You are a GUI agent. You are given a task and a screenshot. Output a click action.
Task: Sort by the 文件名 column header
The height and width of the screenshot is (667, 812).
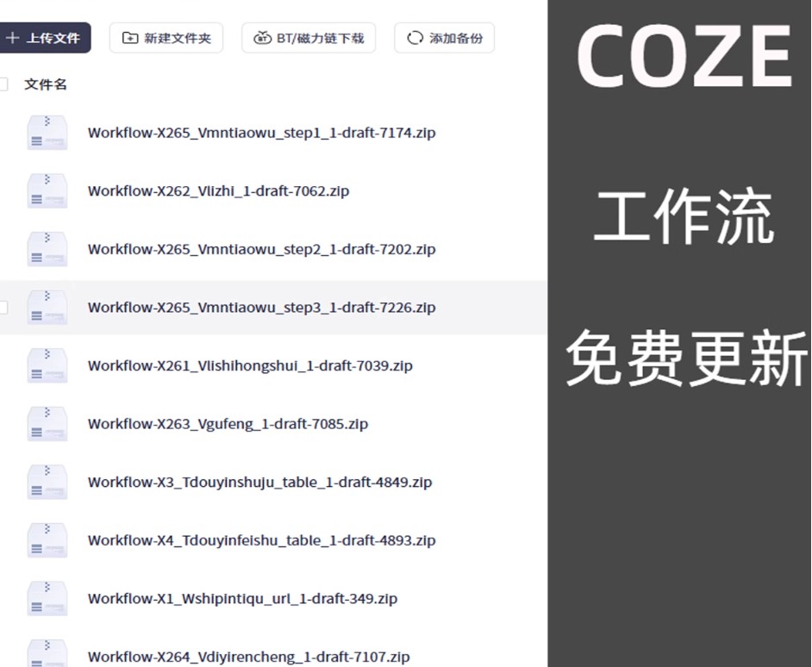pyautogui.click(x=46, y=84)
